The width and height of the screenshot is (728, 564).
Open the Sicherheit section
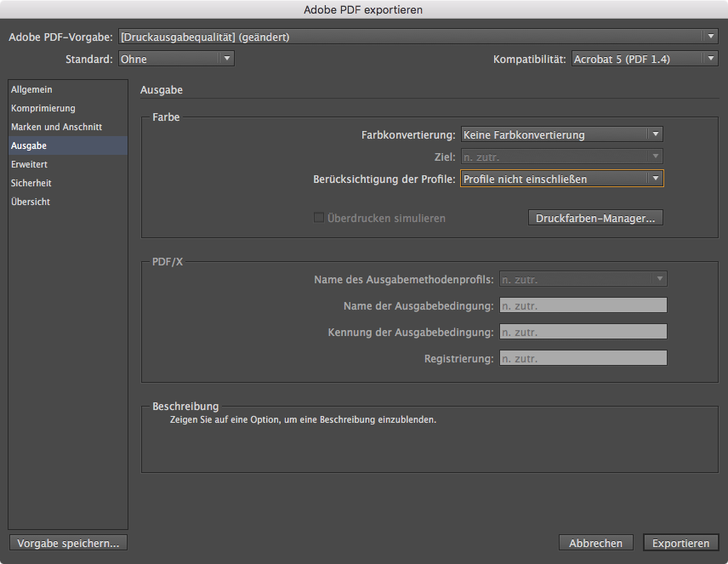pyautogui.click(x=68, y=183)
